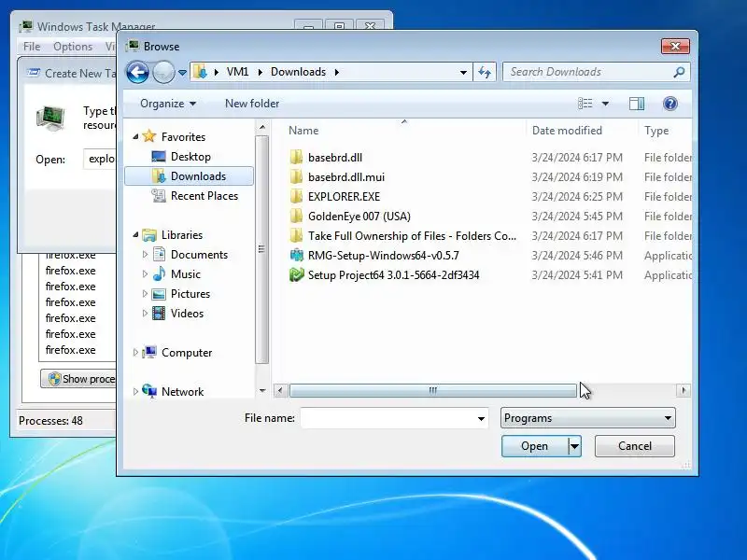Sort by the Name column header

click(x=303, y=131)
